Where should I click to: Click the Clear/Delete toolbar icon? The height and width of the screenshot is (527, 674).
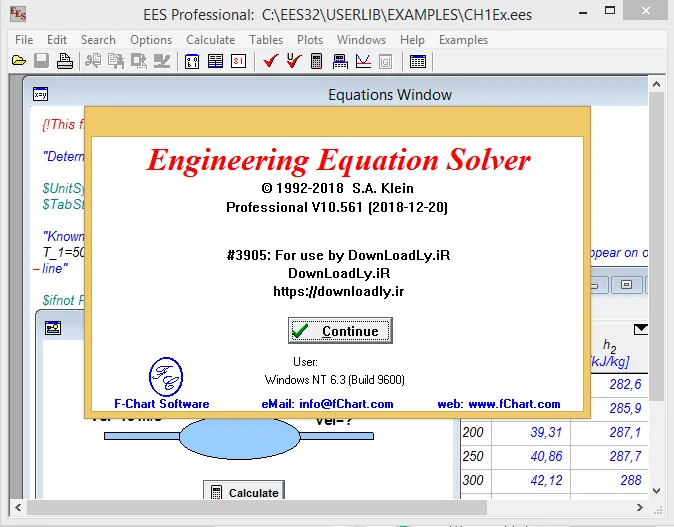click(x=162, y=61)
